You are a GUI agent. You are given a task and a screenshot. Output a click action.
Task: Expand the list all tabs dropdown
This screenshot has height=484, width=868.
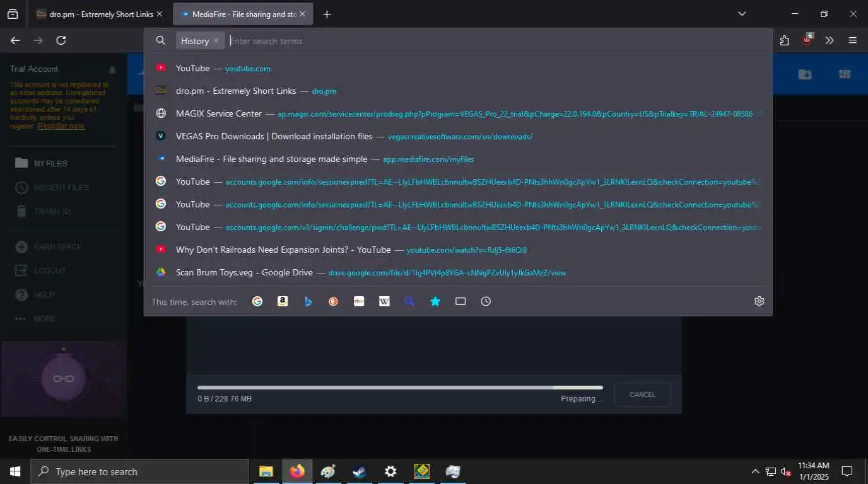(742, 14)
